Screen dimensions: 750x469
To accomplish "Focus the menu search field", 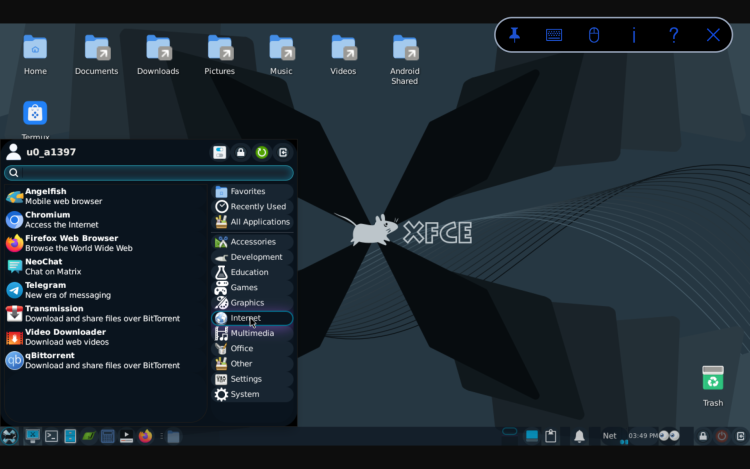I will [x=149, y=173].
